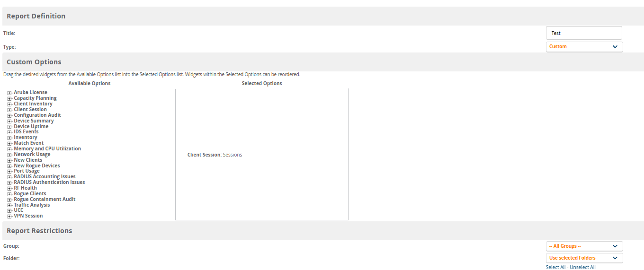This screenshot has width=644, height=270.
Task: Expand the Traffic Analysis node
Action: pos(9,205)
